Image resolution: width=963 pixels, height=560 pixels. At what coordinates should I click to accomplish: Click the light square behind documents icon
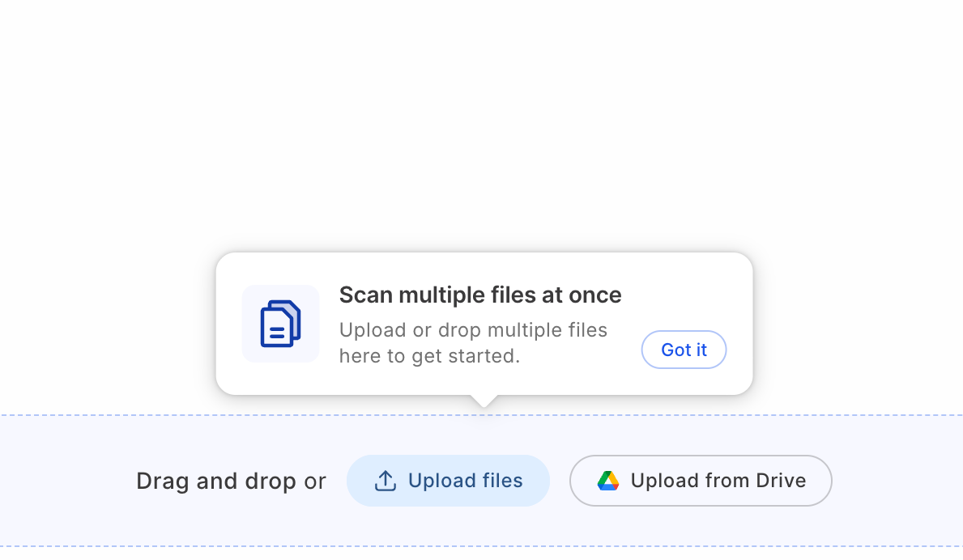pyautogui.click(x=281, y=324)
